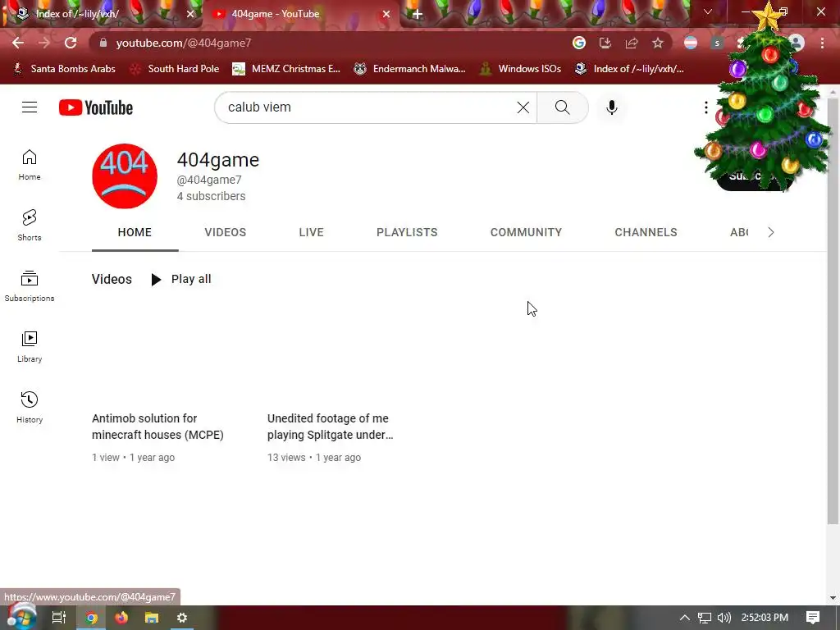The height and width of the screenshot is (630, 840).
Task: Clear the search box with the X
Action: click(523, 107)
